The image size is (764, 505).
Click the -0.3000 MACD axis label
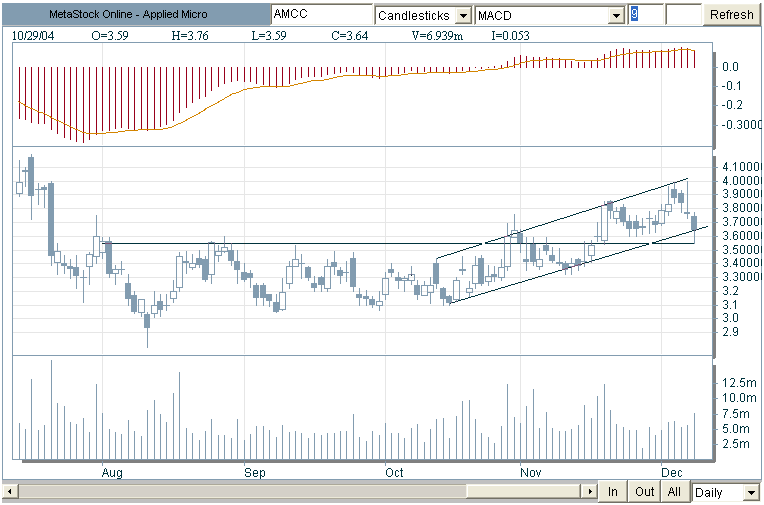click(741, 125)
